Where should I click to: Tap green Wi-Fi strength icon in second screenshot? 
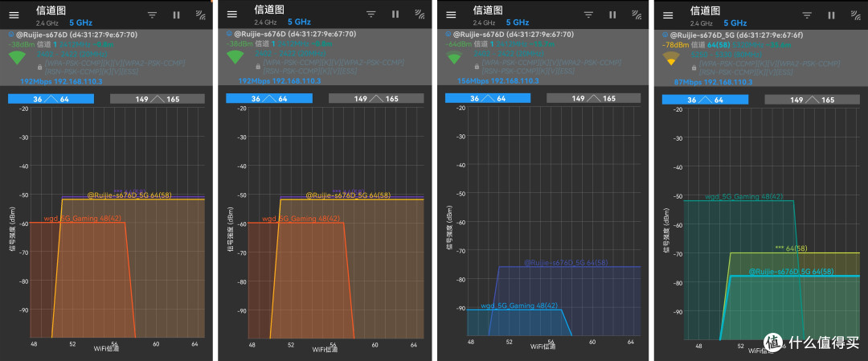point(235,56)
